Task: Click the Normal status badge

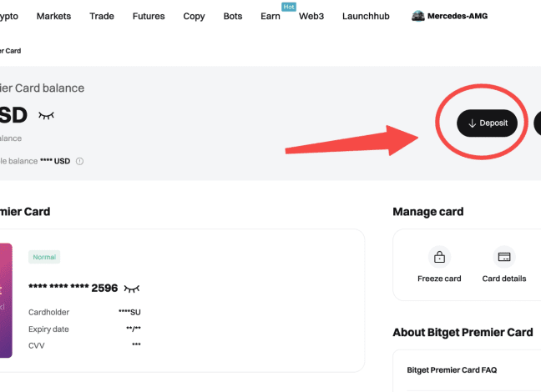Action: pos(44,257)
